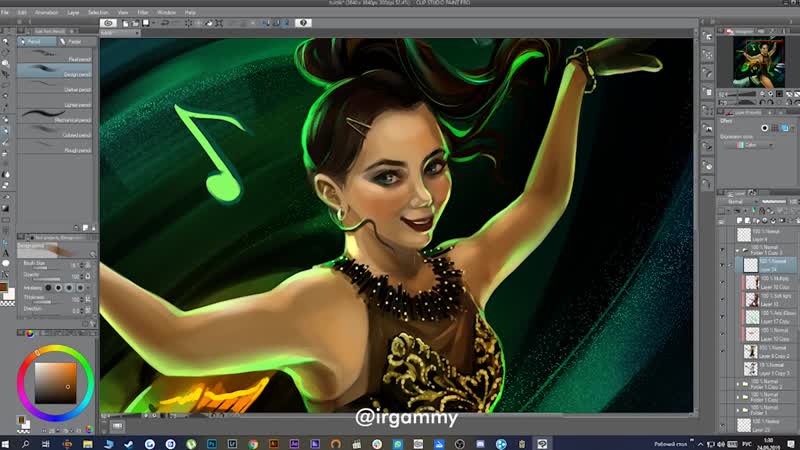Select the rectangle Selection area tool
800x450 pixels.
6,85
